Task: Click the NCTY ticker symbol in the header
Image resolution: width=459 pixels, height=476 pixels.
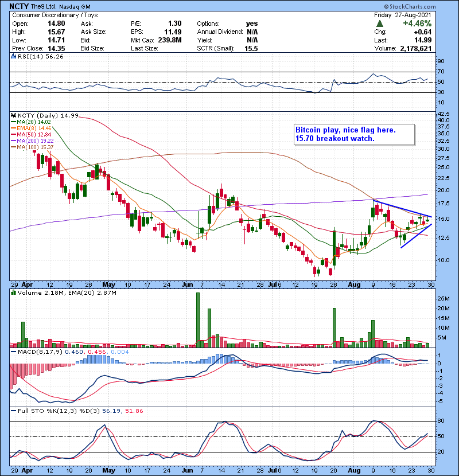Action: point(19,6)
